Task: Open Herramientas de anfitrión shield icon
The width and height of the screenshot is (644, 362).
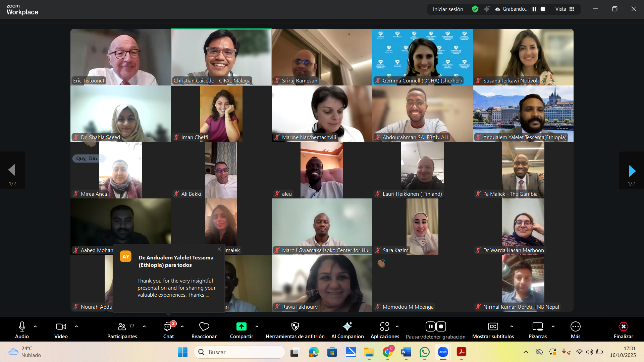Action: click(x=295, y=326)
